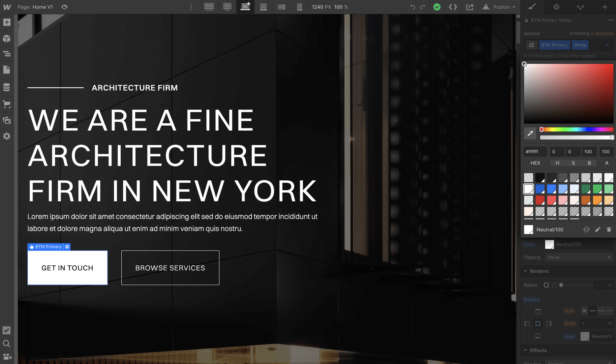This screenshot has width=616, height=364.
Task: Open the CMS Collections panel
Action: tap(7, 87)
